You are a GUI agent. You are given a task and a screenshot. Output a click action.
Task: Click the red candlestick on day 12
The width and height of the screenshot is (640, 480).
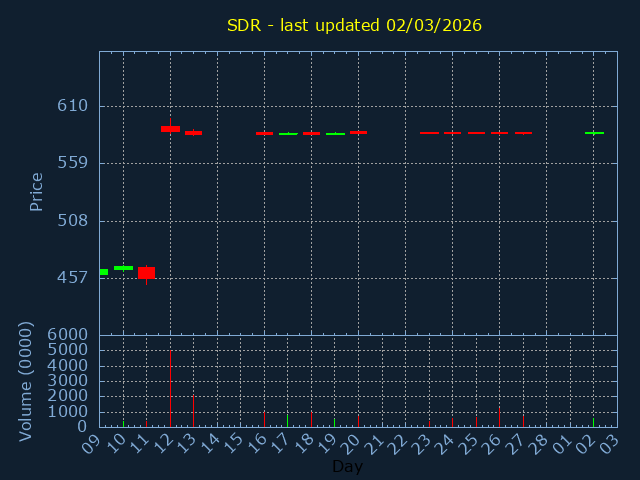tap(170, 129)
